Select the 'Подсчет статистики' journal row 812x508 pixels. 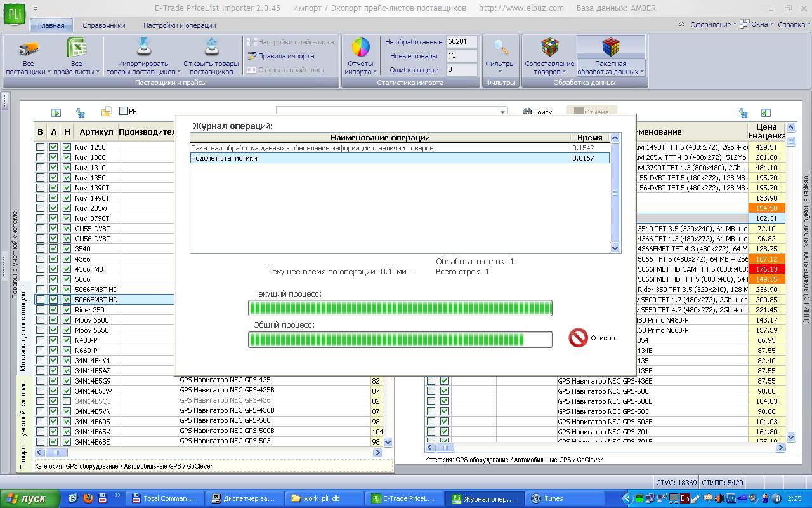click(x=400, y=158)
